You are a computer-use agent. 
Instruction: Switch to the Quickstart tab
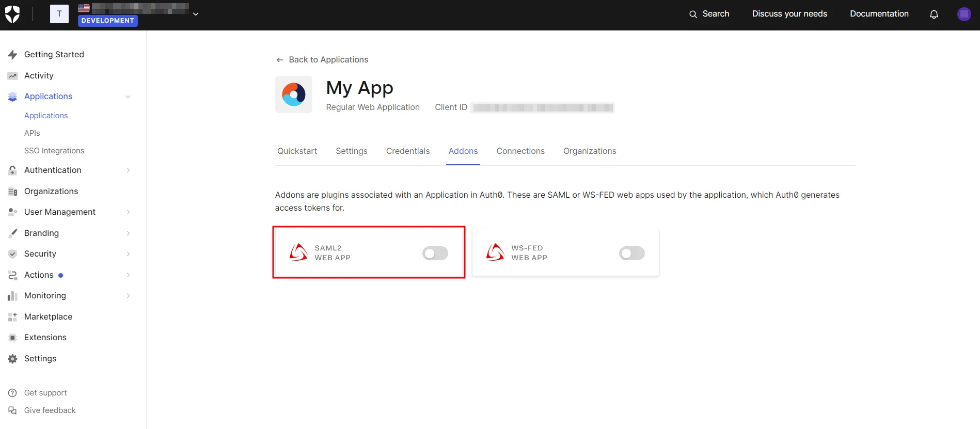(297, 151)
